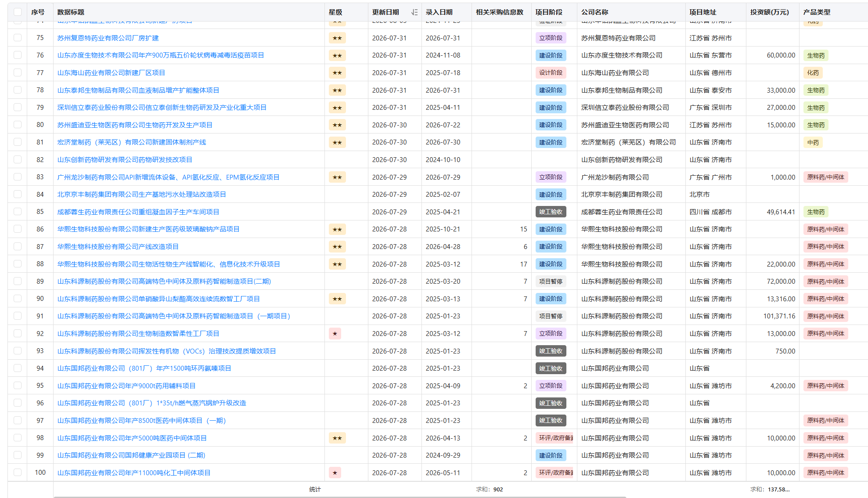
Task: Click the 求和: 137,58... investment total
Action: pos(770,489)
